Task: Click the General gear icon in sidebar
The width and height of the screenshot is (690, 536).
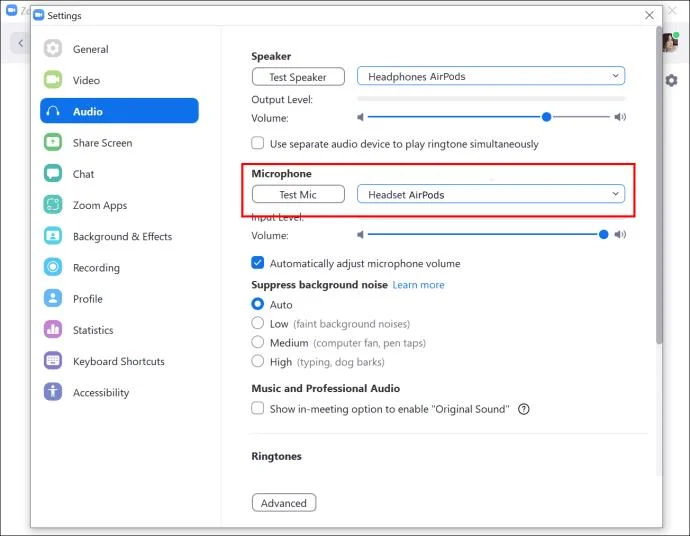Action: (53, 48)
